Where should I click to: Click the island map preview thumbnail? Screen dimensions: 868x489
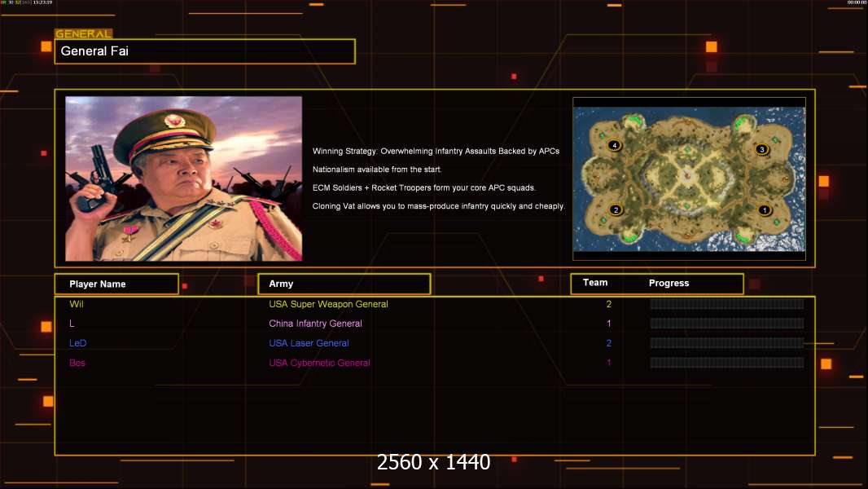tap(689, 178)
